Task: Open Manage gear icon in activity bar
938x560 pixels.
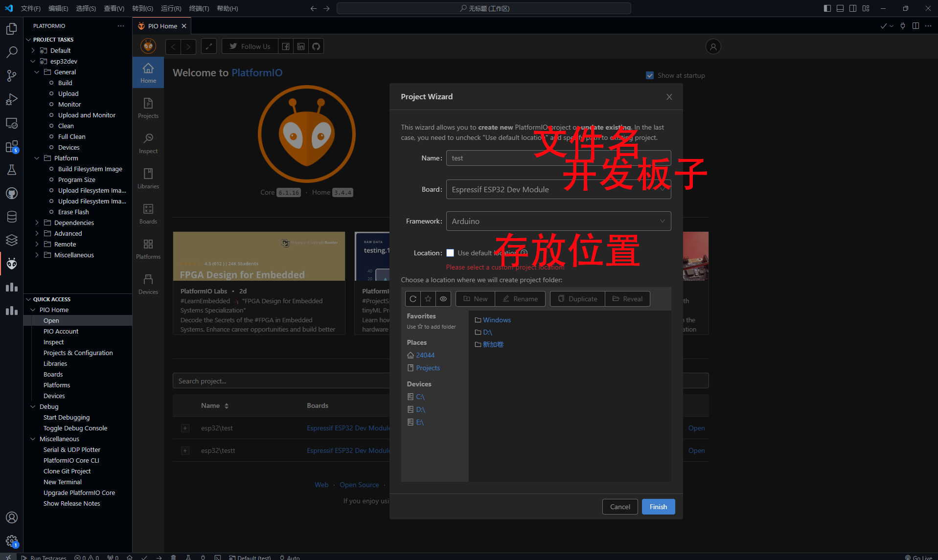Action: [x=12, y=541]
